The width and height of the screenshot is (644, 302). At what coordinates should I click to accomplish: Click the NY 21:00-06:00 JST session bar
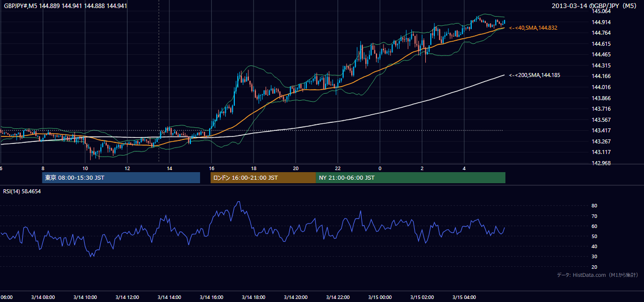click(x=411, y=178)
